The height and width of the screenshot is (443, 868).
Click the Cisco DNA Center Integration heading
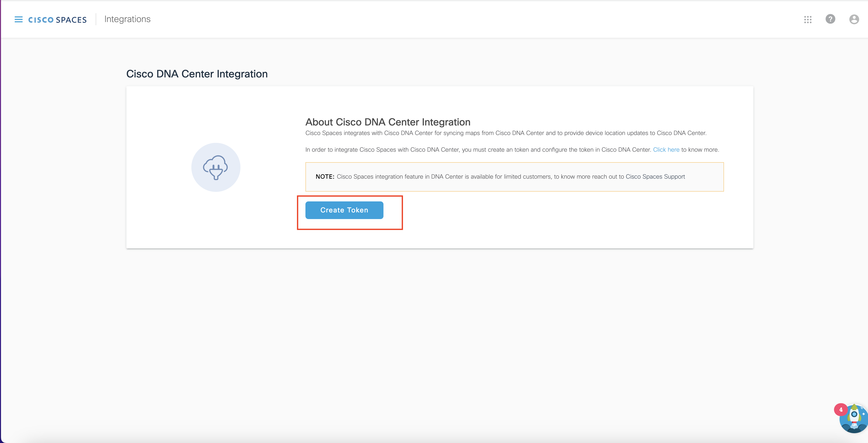click(x=197, y=74)
